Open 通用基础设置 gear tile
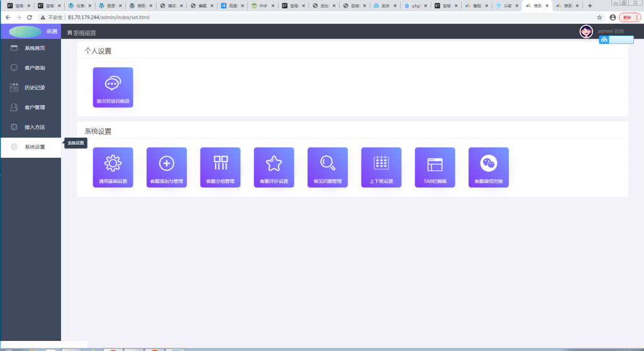This screenshot has height=351, width=644. pyautogui.click(x=113, y=167)
